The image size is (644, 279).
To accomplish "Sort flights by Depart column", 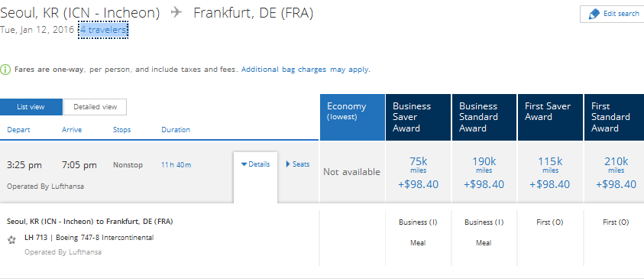I will click(18, 130).
